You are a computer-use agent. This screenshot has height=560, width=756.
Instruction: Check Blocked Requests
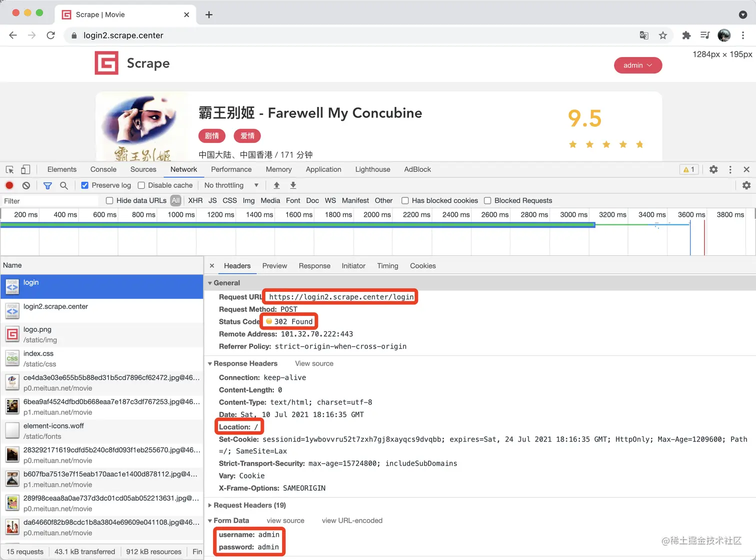click(487, 201)
